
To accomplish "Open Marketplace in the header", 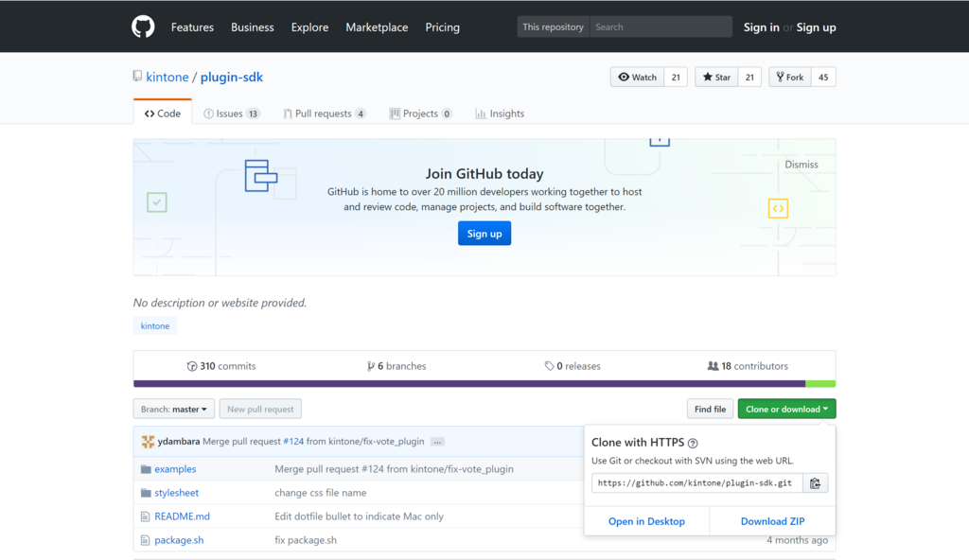I will tap(377, 27).
